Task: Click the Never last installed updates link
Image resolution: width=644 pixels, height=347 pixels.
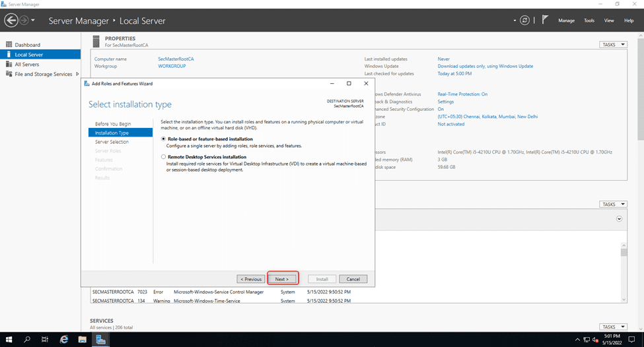Action: 444,59
